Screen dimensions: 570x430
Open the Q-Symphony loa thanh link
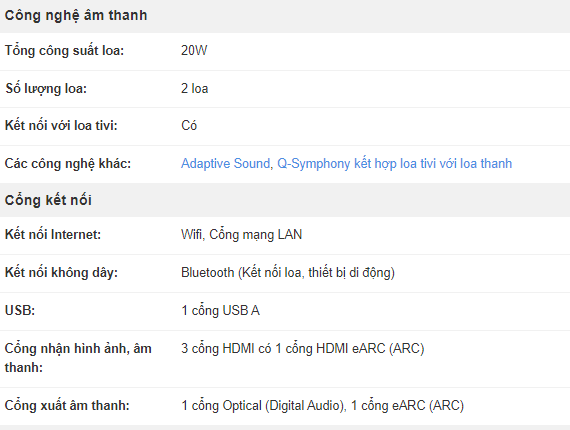pyautogui.click(x=394, y=164)
